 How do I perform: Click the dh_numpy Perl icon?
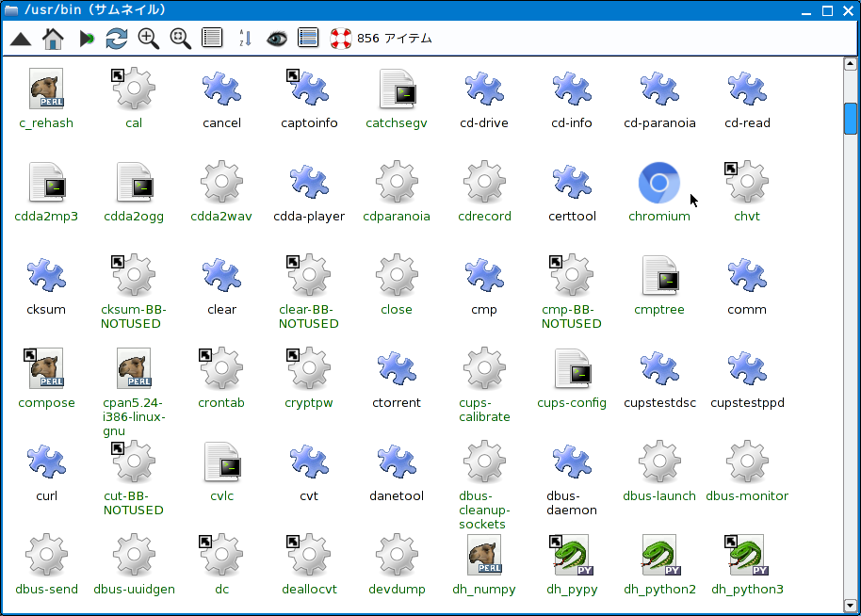[x=484, y=555]
